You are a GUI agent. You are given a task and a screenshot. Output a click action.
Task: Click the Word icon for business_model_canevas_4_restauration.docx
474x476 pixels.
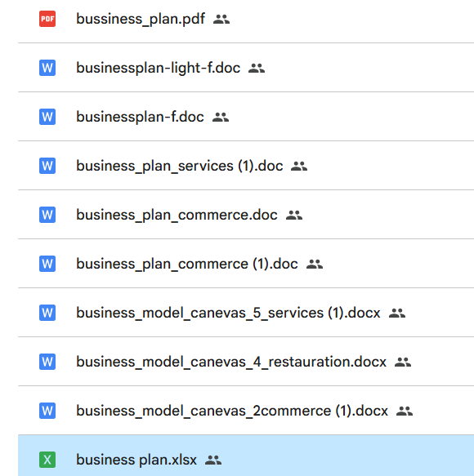click(x=47, y=362)
